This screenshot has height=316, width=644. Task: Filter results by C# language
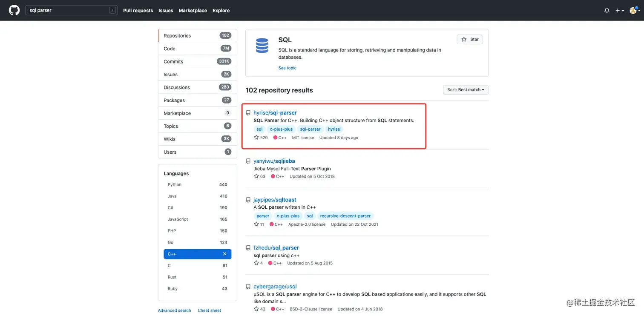click(198, 208)
